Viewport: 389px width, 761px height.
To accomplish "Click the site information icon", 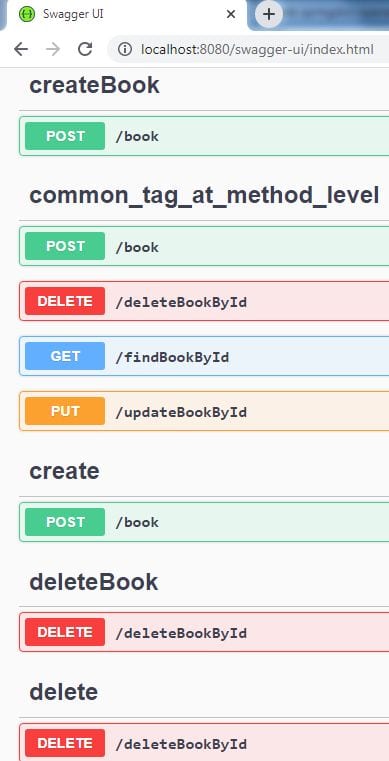I will click(125, 49).
